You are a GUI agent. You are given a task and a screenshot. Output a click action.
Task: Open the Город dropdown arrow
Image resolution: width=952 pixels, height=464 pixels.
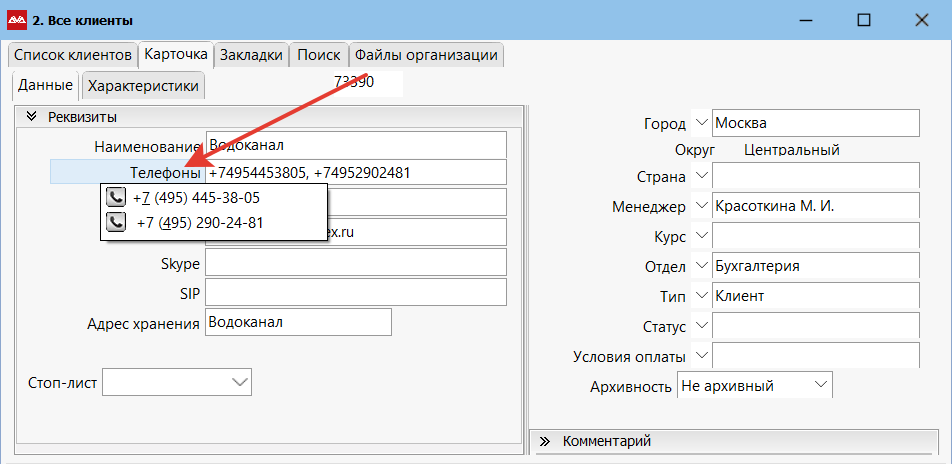(701, 123)
